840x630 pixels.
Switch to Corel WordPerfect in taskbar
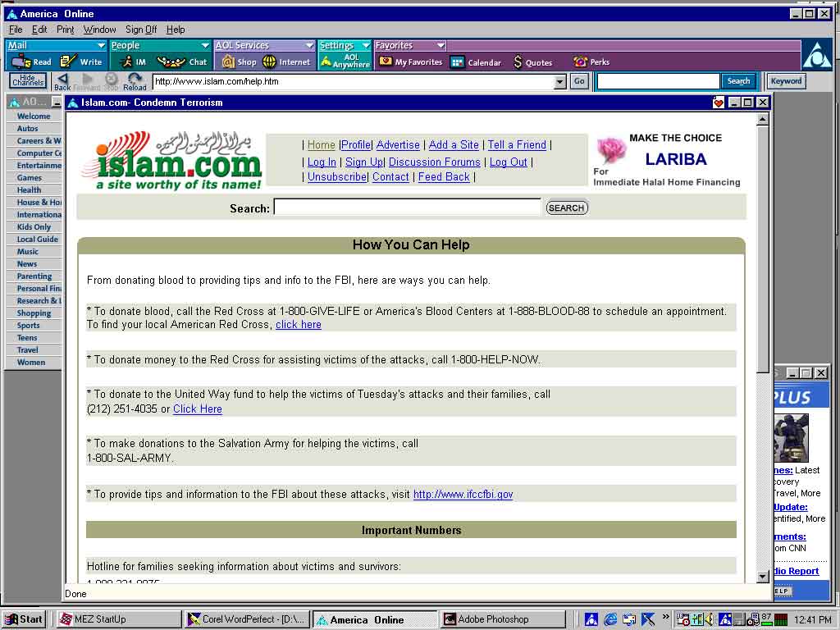pos(246,619)
